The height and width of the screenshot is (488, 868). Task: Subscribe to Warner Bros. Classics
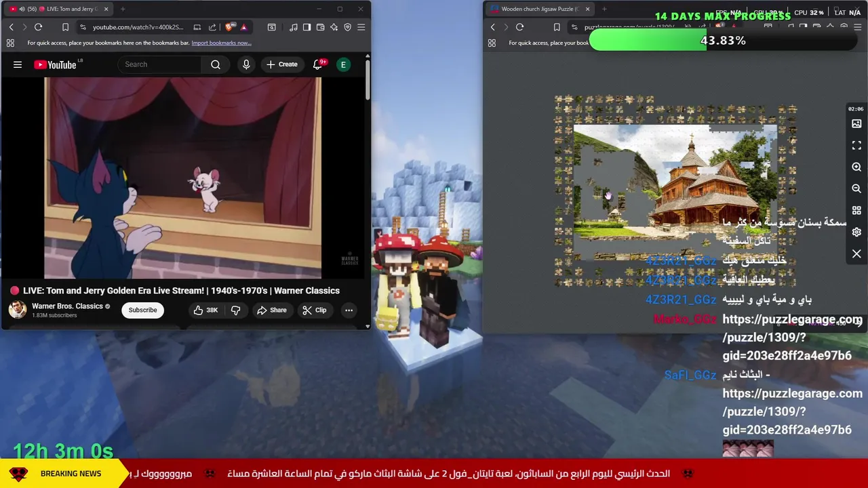pos(142,310)
